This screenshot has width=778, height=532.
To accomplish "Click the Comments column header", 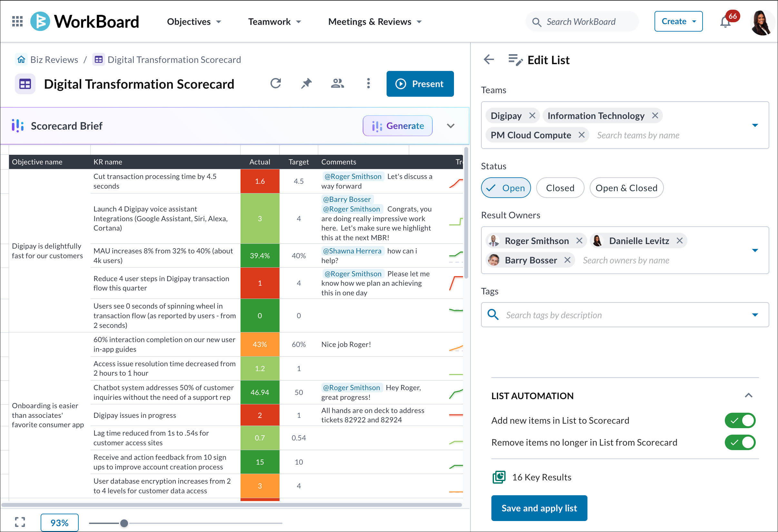I will (339, 162).
